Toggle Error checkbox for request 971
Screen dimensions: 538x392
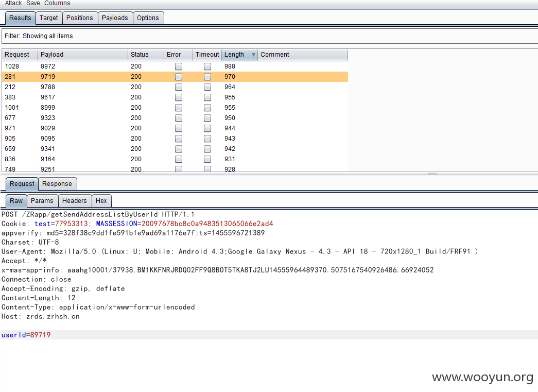(179, 128)
